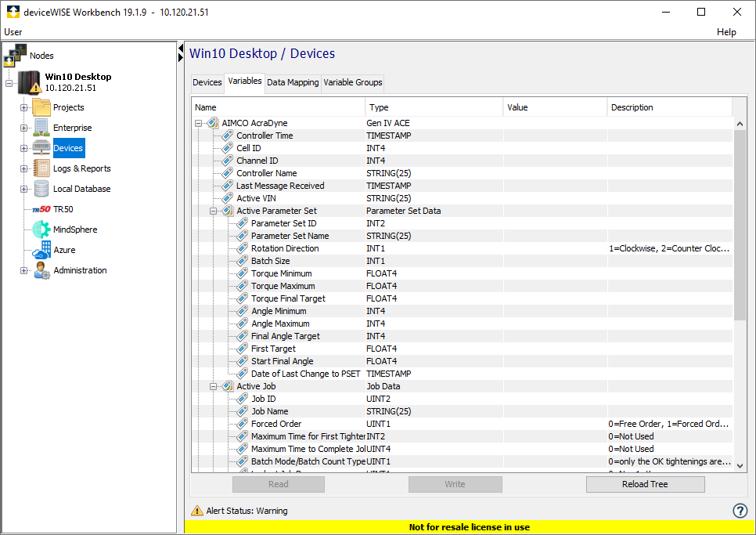Open the Administration icon
The width and height of the screenshot is (756, 535).
[x=41, y=270]
